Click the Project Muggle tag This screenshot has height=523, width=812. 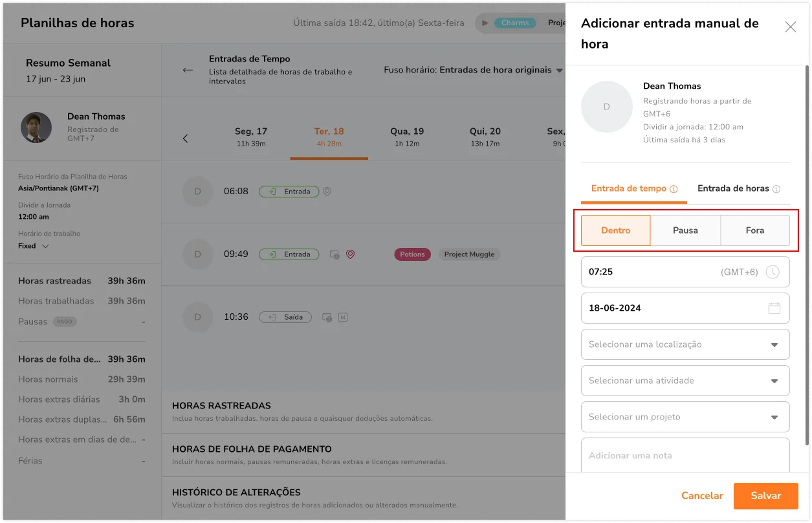click(x=469, y=254)
